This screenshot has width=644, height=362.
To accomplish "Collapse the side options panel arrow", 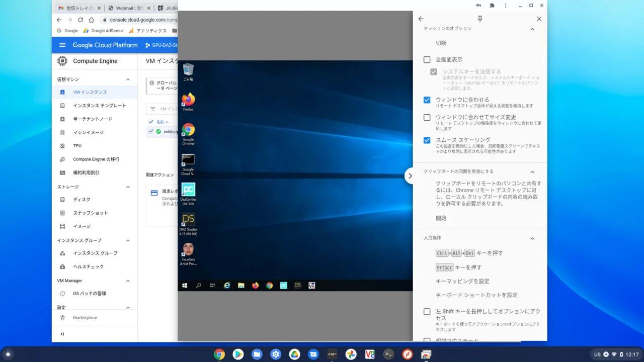I will coord(410,176).
